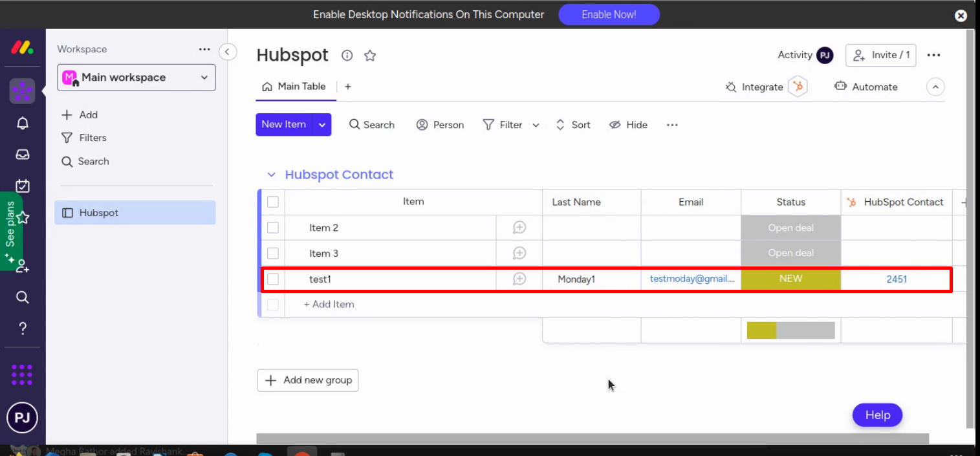Open the question mark help icon
This screenshot has width=980, height=456.
click(22, 328)
